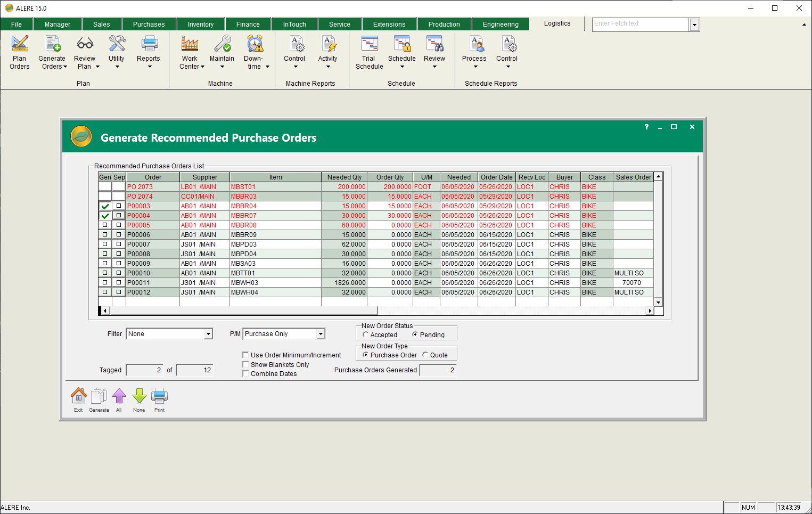The image size is (812, 514).
Task: Expand the Fetch text dropdown arrow
Action: pyautogui.click(x=694, y=25)
